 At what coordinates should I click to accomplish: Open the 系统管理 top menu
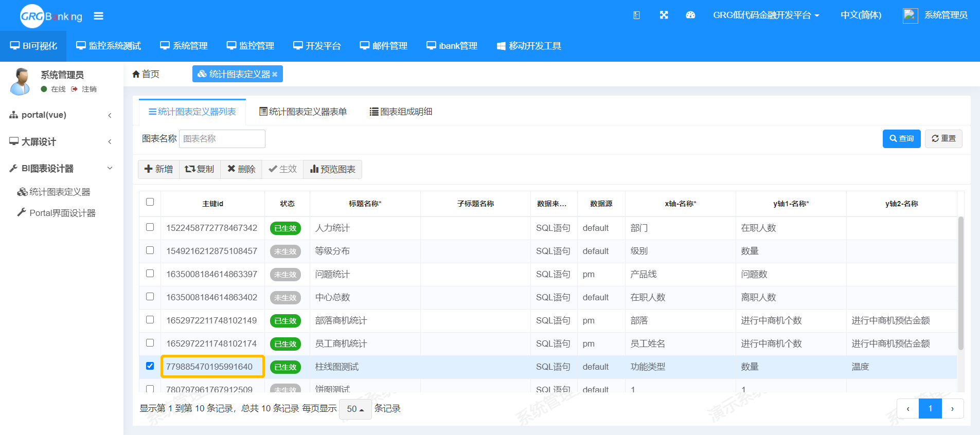[184, 46]
